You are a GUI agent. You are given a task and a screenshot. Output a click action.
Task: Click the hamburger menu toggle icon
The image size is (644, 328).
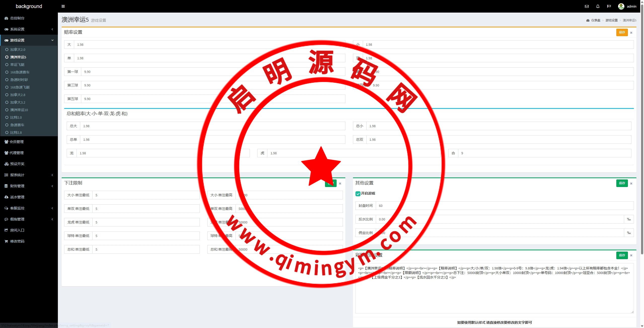[x=63, y=6]
